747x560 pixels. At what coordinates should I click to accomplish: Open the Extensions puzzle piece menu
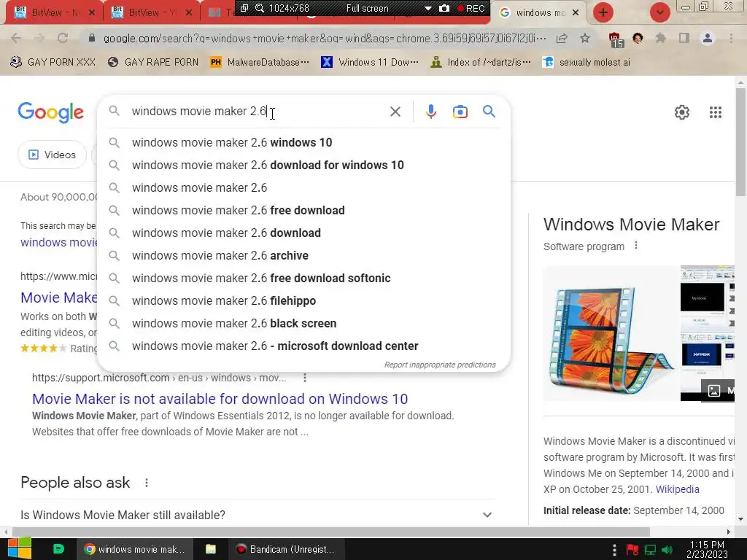(x=660, y=38)
